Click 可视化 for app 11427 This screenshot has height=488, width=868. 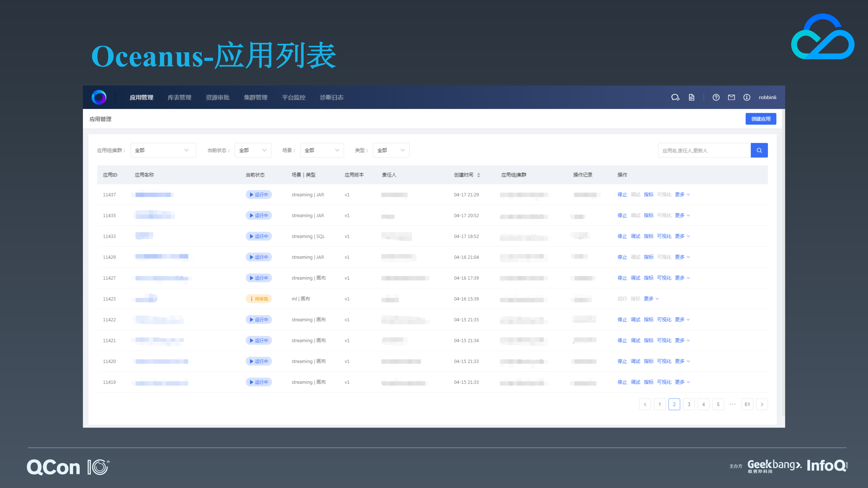pyautogui.click(x=664, y=278)
